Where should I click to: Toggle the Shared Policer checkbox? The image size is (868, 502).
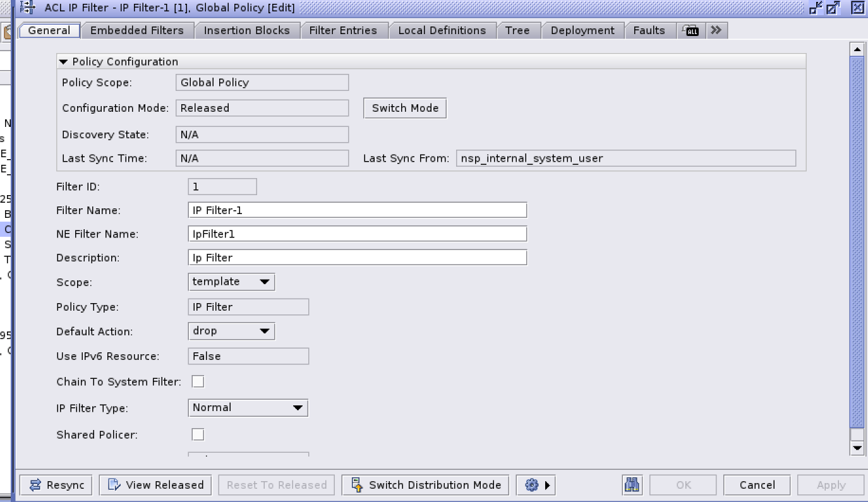pos(198,434)
